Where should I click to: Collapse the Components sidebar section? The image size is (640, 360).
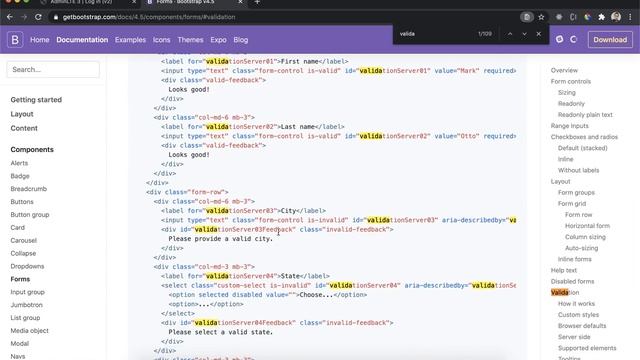pyautogui.click(x=32, y=149)
